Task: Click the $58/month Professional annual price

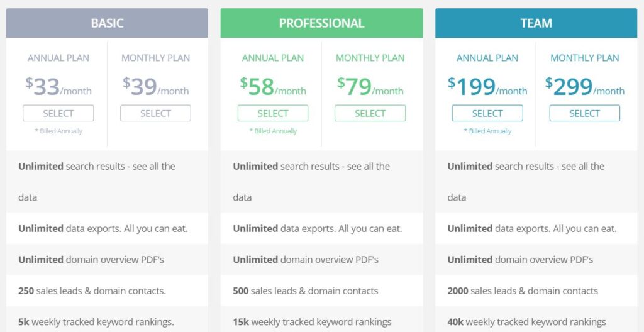Action: 273,87
